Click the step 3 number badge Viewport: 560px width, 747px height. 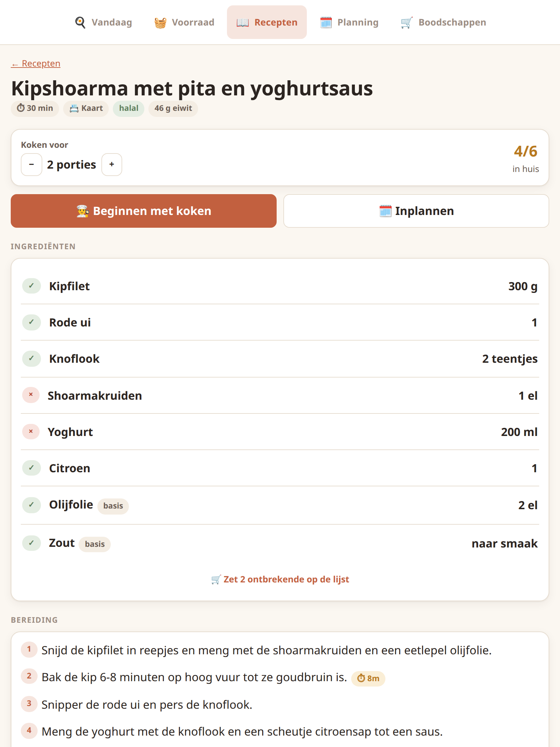(29, 704)
